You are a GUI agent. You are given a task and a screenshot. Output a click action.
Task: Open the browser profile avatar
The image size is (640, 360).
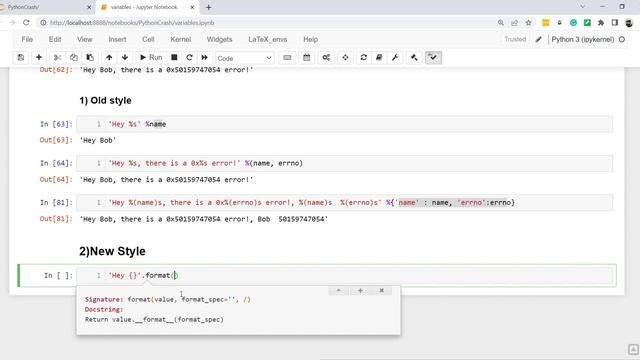[629, 23]
